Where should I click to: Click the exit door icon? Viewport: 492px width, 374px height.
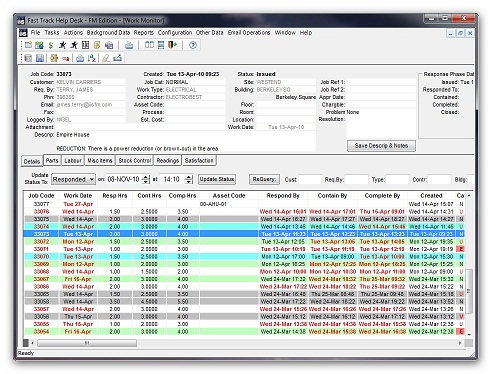click(x=172, y=45)
